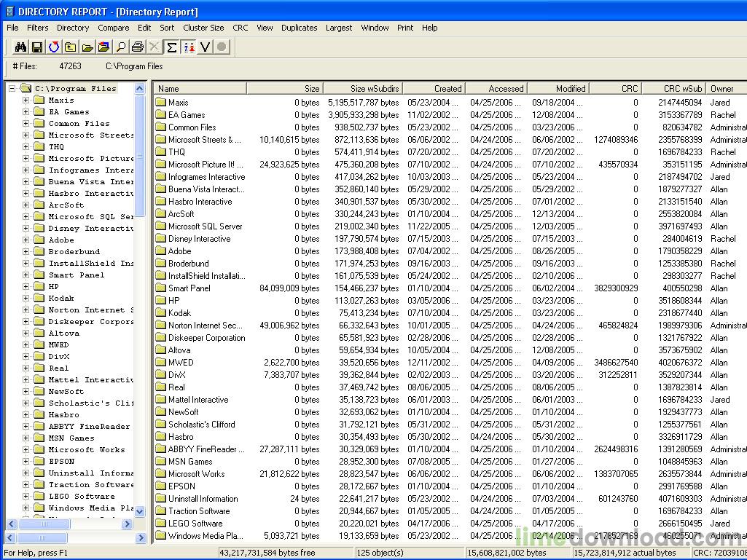747x560 pixels.
Task: Select the Microsoft SQL Server folder row
Action: (205, 226)
